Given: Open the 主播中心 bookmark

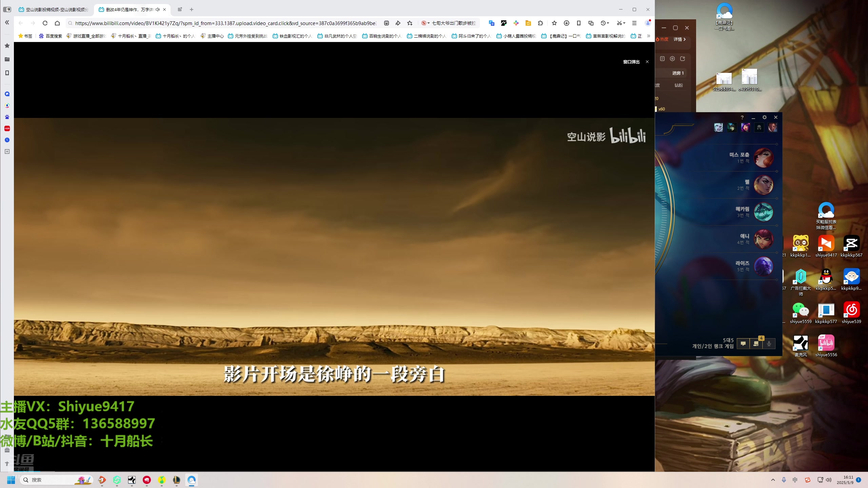Looking at the screenshot, I should coord(212,36).
